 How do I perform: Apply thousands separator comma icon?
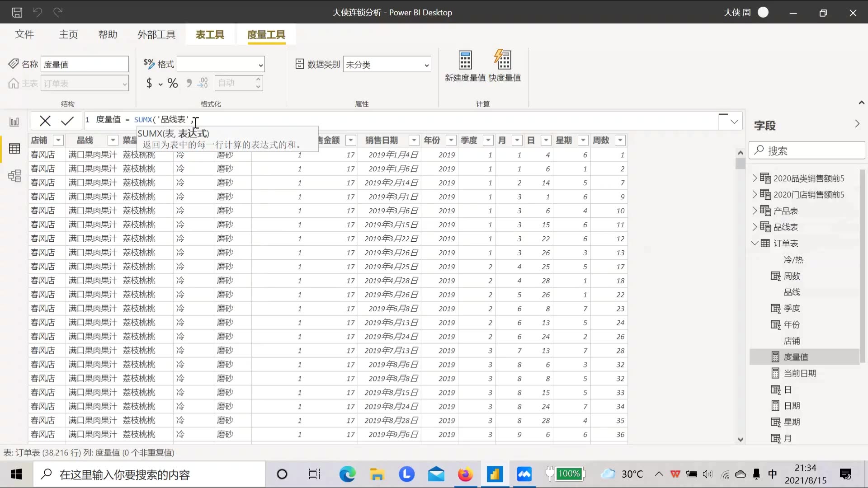189,83
